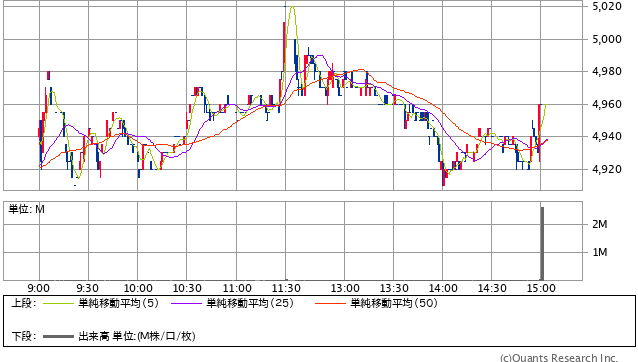Click the 単純移動平均(5) legend text
The height and width of the screenshot is (362, 638).
[118, 303]
